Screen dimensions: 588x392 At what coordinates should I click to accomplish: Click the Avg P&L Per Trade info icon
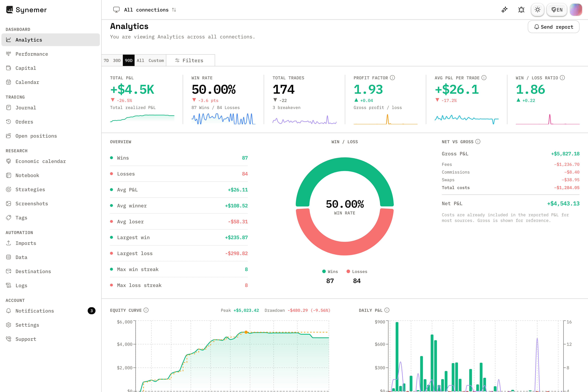pos(484,78)
